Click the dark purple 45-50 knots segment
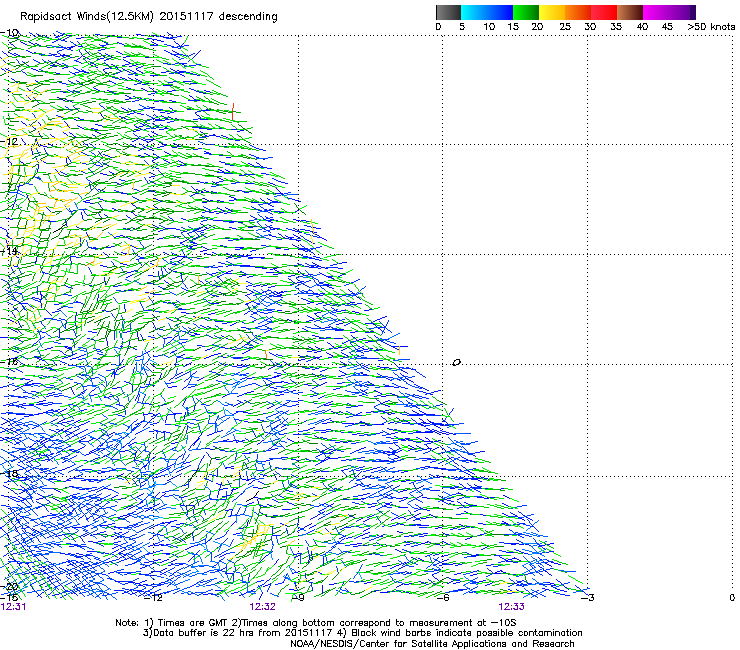The width and height of the screenshot is (740, 650). [x=682, y=12]
